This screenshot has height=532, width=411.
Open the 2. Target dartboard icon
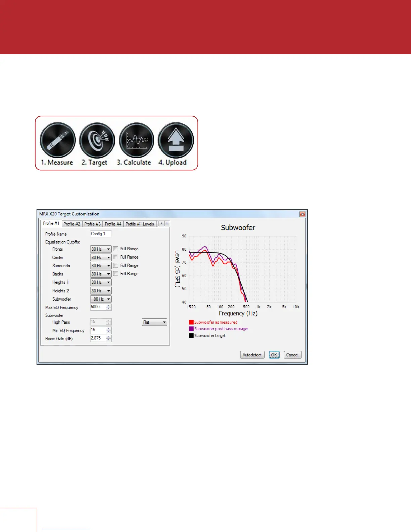97,140
